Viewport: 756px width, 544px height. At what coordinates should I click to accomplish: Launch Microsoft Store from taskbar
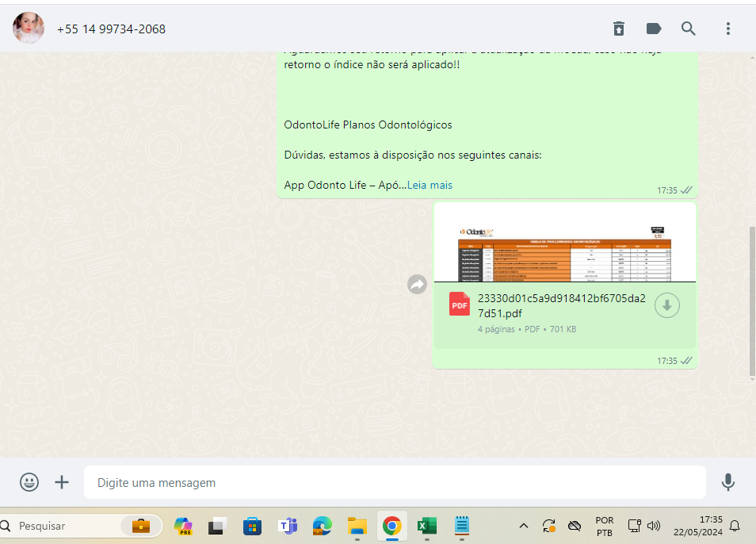(x=252, y=526)
